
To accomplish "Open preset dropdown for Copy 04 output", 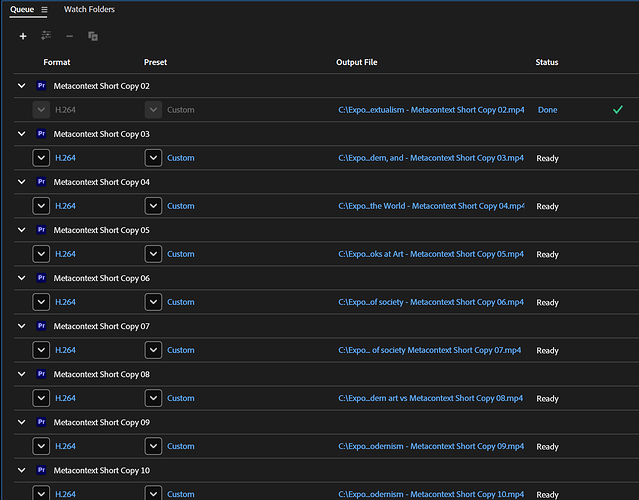I will tap(153, 206).
